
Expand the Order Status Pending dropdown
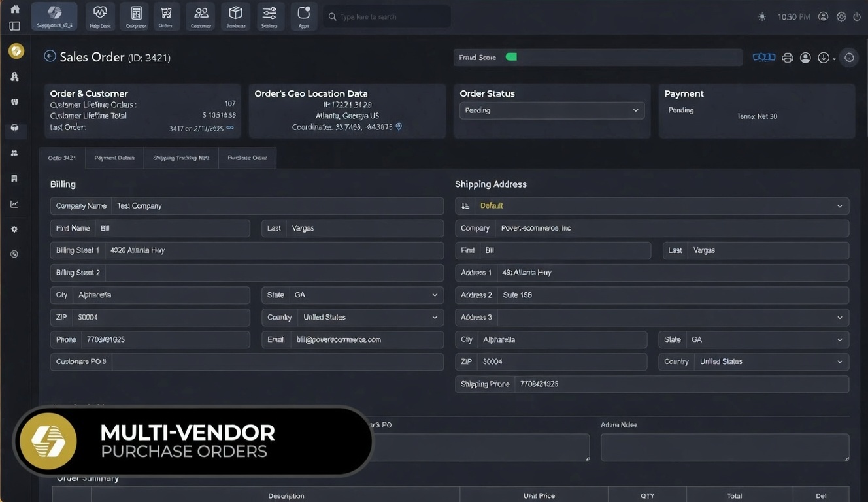click(x=552, y=110)
